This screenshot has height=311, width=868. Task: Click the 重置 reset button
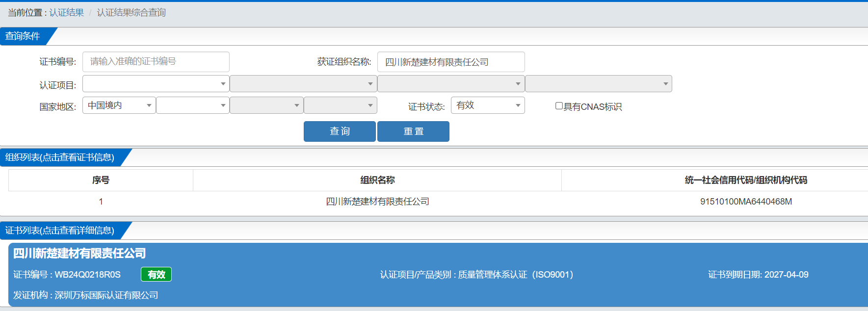(413, 131)
